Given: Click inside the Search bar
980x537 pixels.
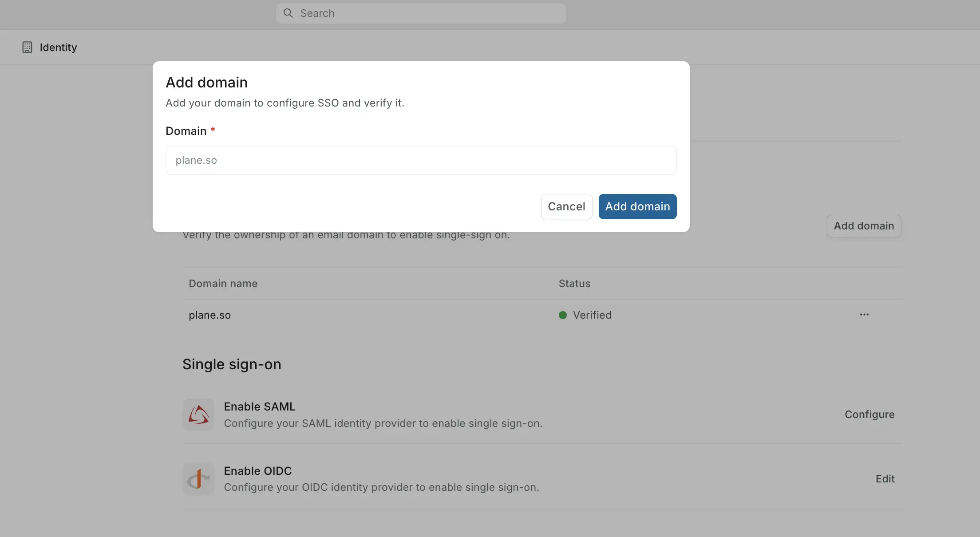Looking at the screenshot, I should click(x=421, y=13).
